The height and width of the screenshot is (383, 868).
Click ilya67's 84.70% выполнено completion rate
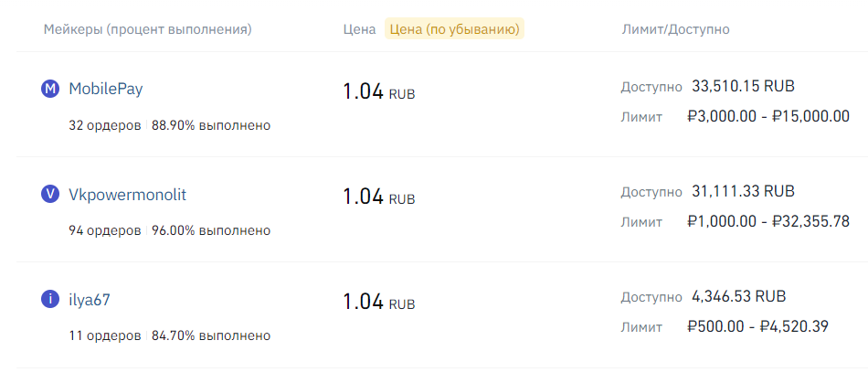point(211,335)
